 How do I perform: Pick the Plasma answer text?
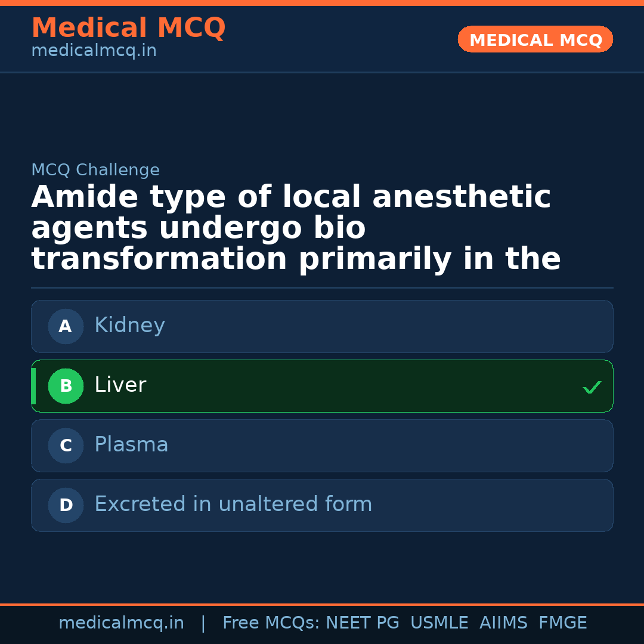(x=131, y=445)
